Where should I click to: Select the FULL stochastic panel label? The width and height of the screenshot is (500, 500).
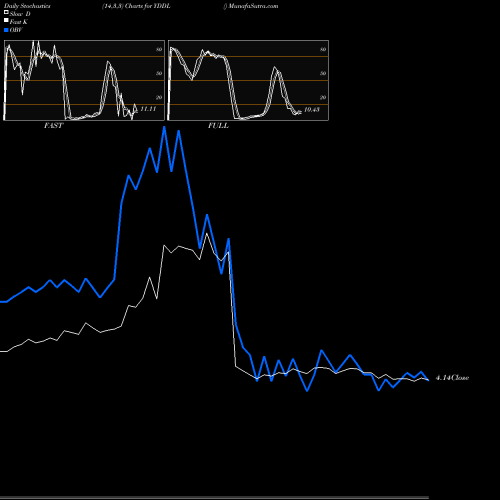[x=218, y=126]
